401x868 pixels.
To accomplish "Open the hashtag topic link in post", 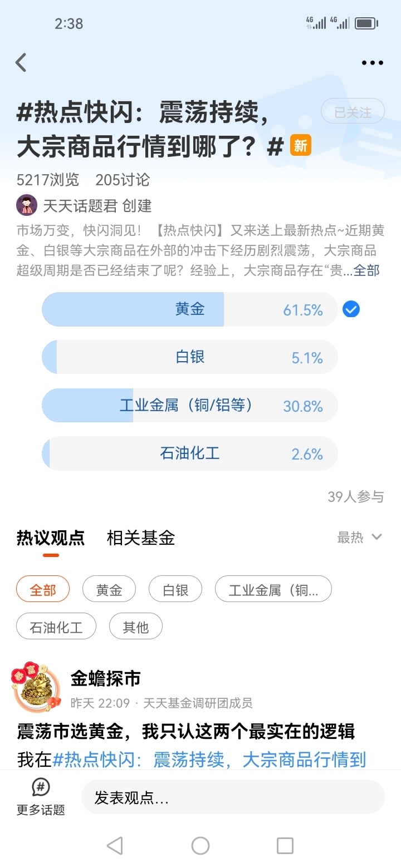I will [209, 759].
